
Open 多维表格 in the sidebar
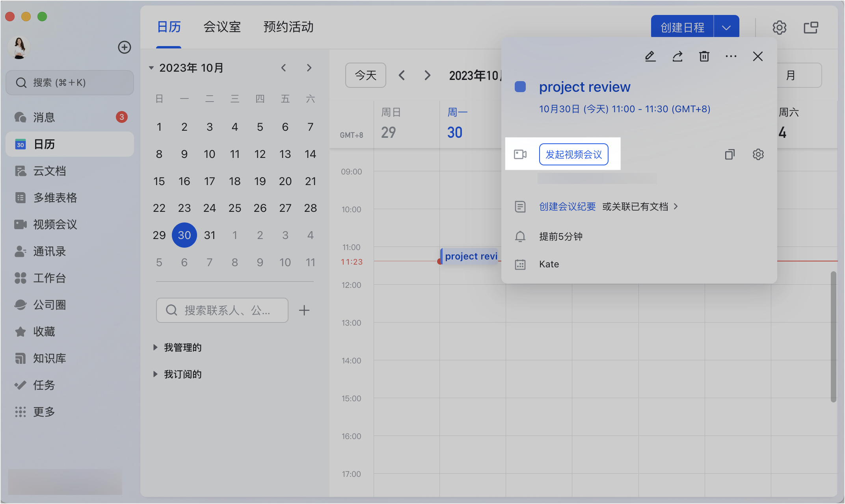click(x=70, y=198)
